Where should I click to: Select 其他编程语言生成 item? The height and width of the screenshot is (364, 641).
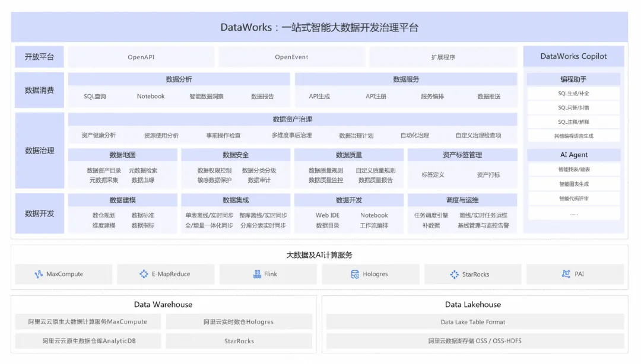tap(573, 136)
